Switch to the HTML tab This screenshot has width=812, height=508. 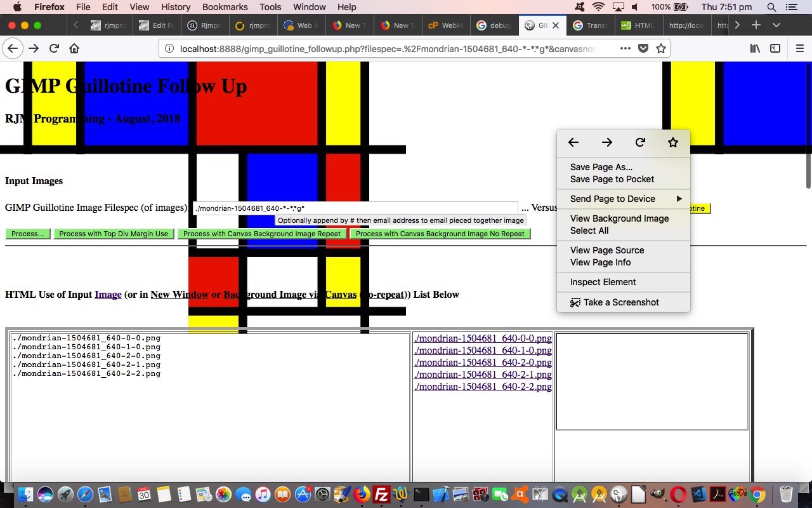[638, 25]
